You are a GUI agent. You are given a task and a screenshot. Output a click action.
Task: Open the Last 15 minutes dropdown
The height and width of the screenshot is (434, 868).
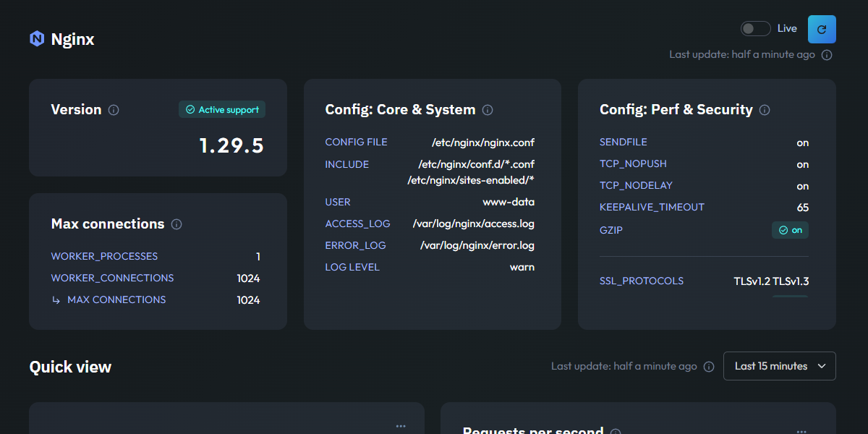pyautogui.click(x=780, y=366)
